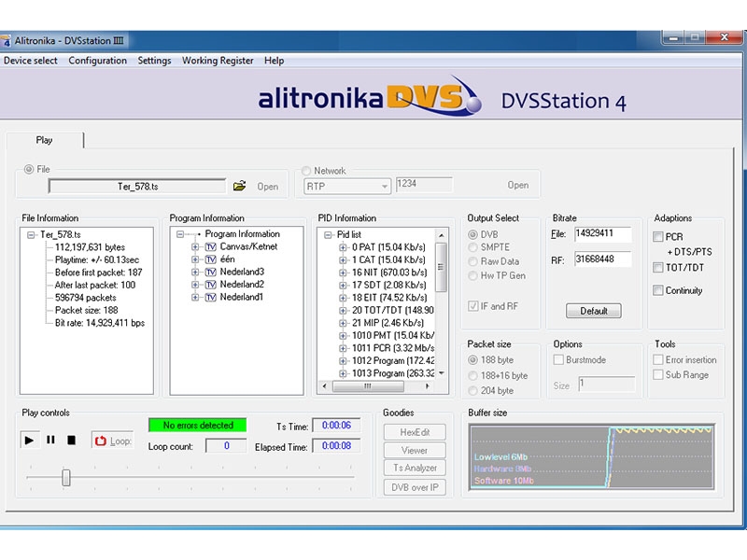Choose Raw Data output option
The width and height of the screenshot is (747, 560).
click(472, 261)
